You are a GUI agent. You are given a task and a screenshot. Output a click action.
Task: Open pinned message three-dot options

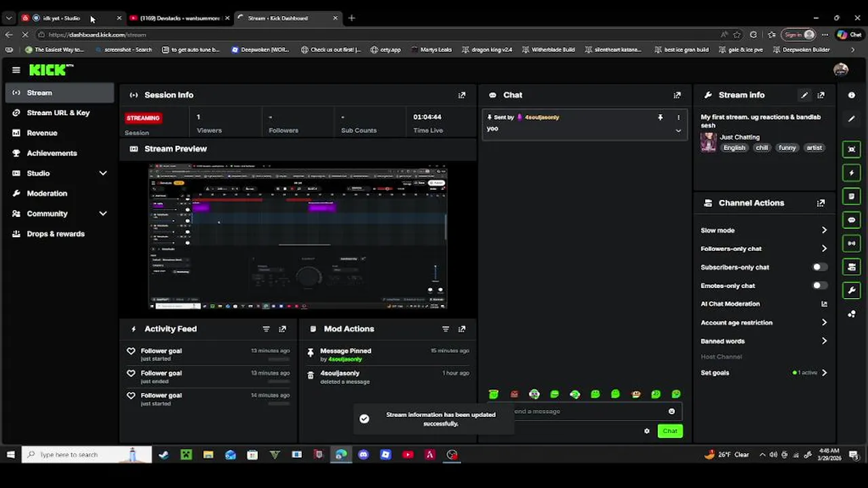[x=678, y=117]
